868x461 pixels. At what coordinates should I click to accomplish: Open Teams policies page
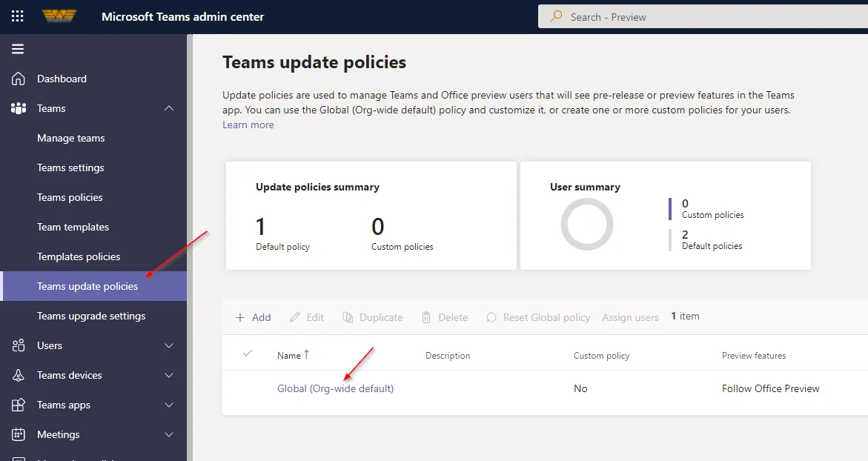(70, 198)
